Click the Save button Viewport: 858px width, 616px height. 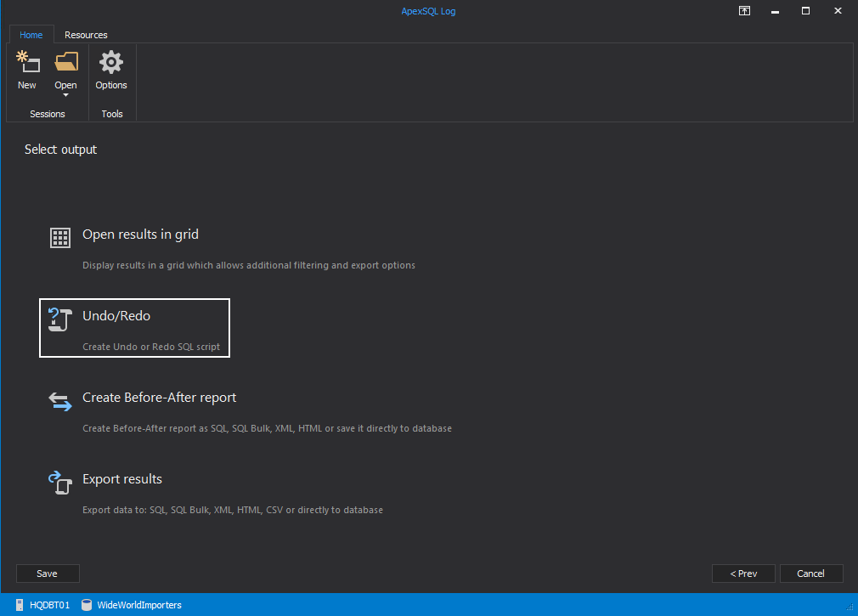pos(48,574)
